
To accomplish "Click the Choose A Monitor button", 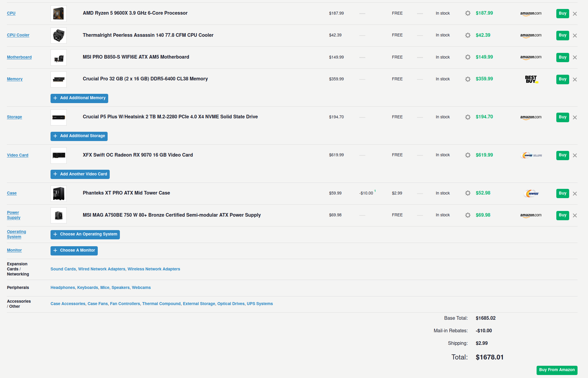I will pos(74,250).
